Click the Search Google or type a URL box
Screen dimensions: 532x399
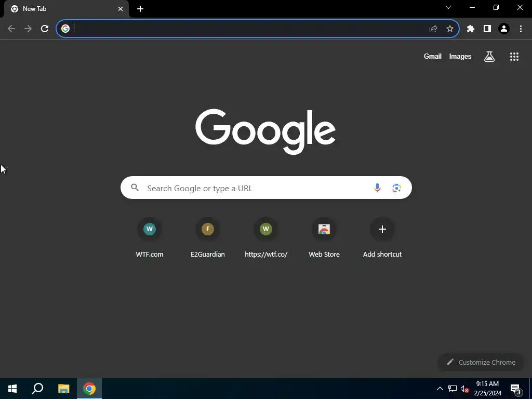(x=266, y=188)
